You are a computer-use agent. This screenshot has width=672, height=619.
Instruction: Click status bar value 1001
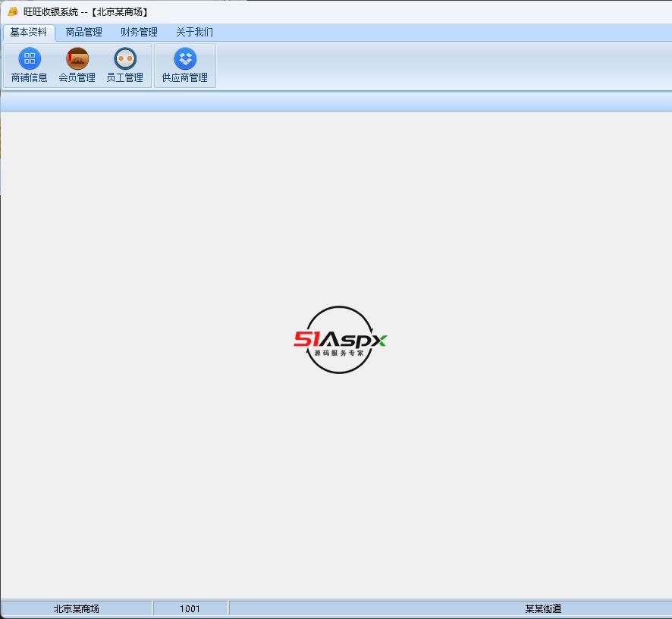(190, 608)
